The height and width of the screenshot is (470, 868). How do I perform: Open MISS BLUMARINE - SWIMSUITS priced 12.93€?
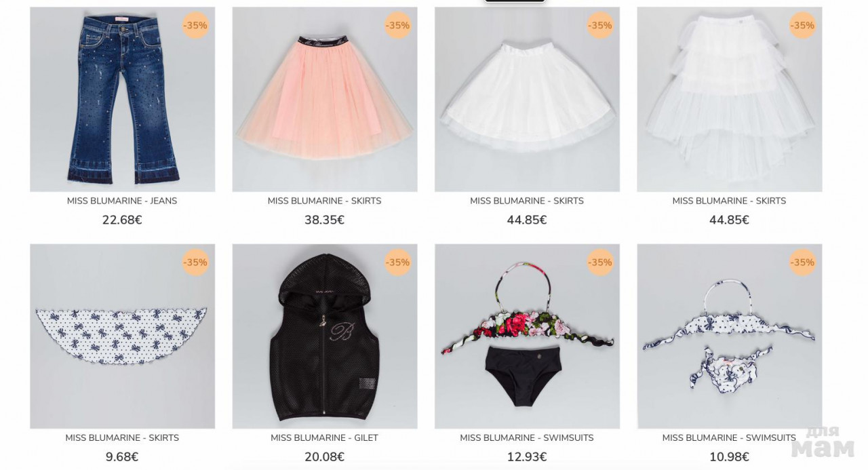click(527, 438)
